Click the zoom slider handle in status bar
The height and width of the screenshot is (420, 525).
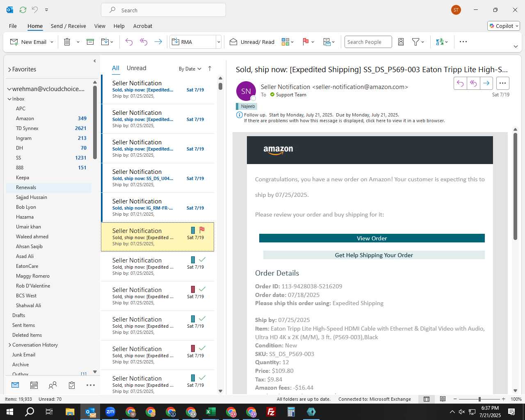[x=479, y=399]
